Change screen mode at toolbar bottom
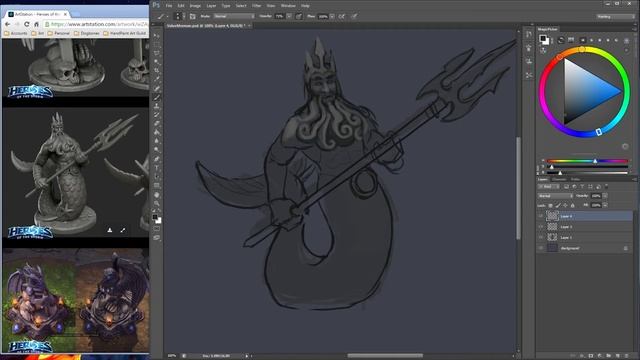 157,238
